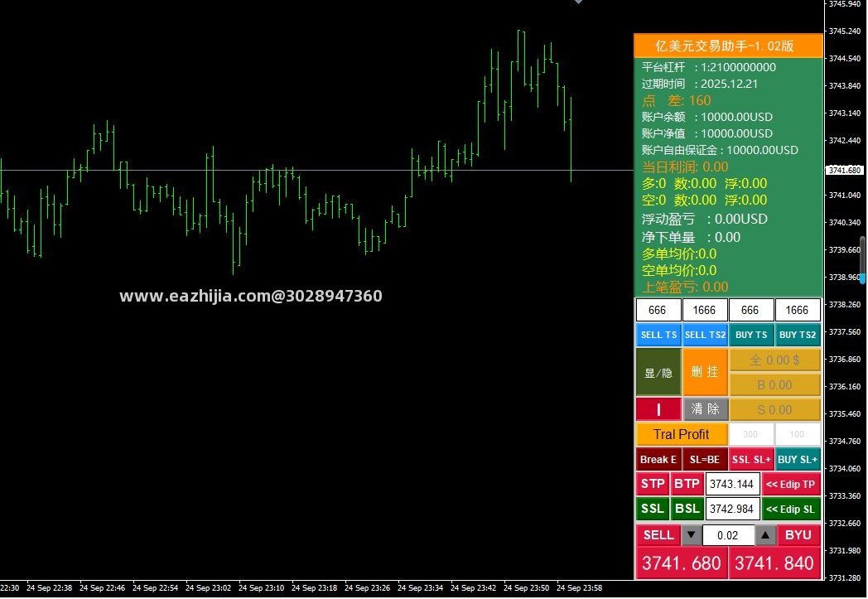Click the S 0.00 close sells button
Viewport: 868px width, 599px height.
(x=774, y=409)
